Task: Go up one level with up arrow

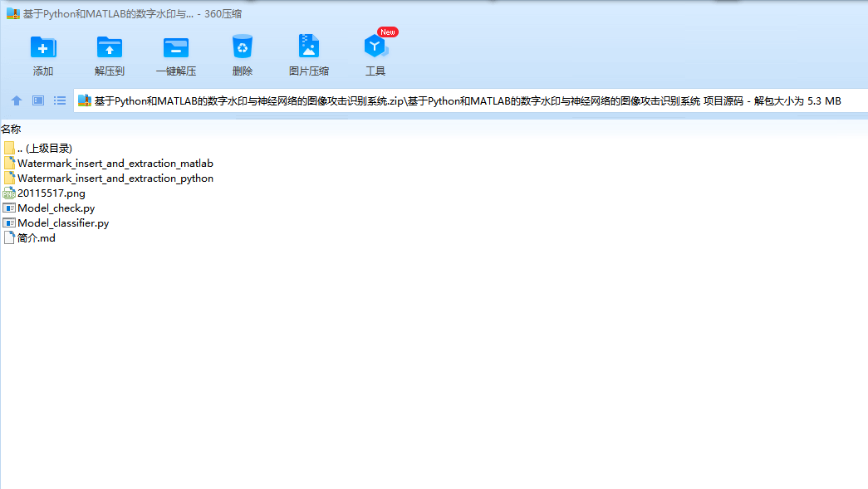Action: tap(17, 100)
